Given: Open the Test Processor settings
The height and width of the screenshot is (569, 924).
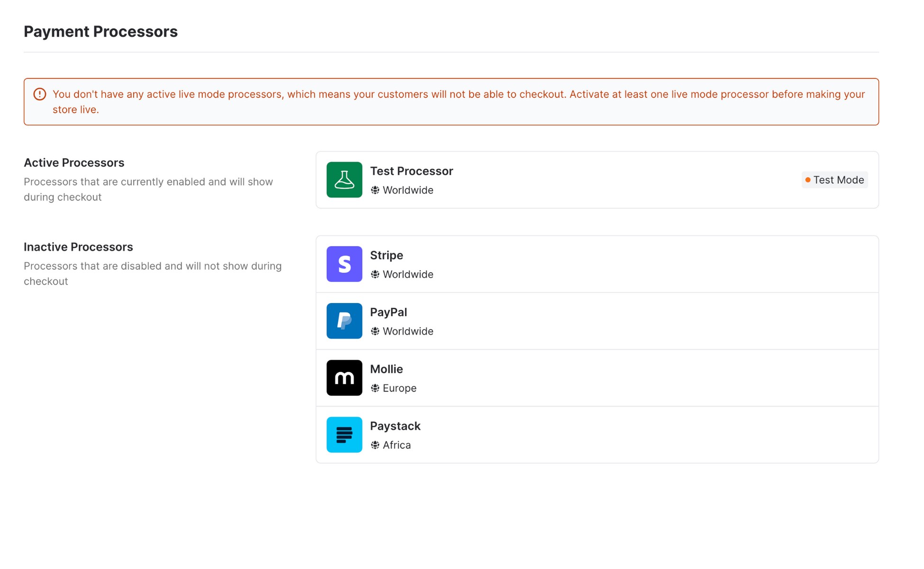Looking at the screenshot, I should tap(597, 180).
